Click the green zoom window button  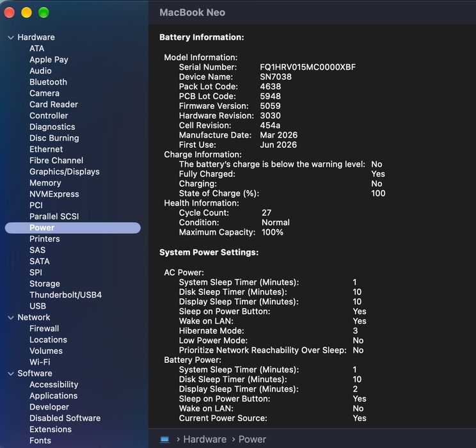click(44, 12)
